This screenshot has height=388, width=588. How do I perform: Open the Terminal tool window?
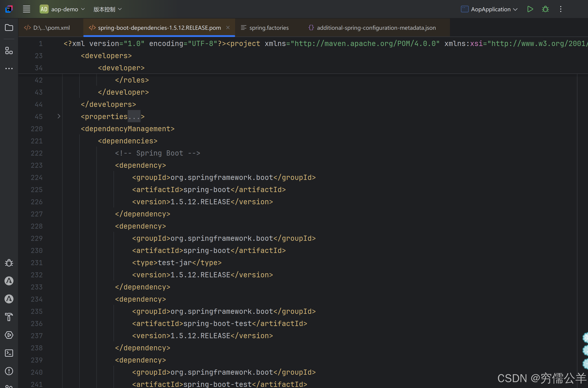click(x=9, y=353)
